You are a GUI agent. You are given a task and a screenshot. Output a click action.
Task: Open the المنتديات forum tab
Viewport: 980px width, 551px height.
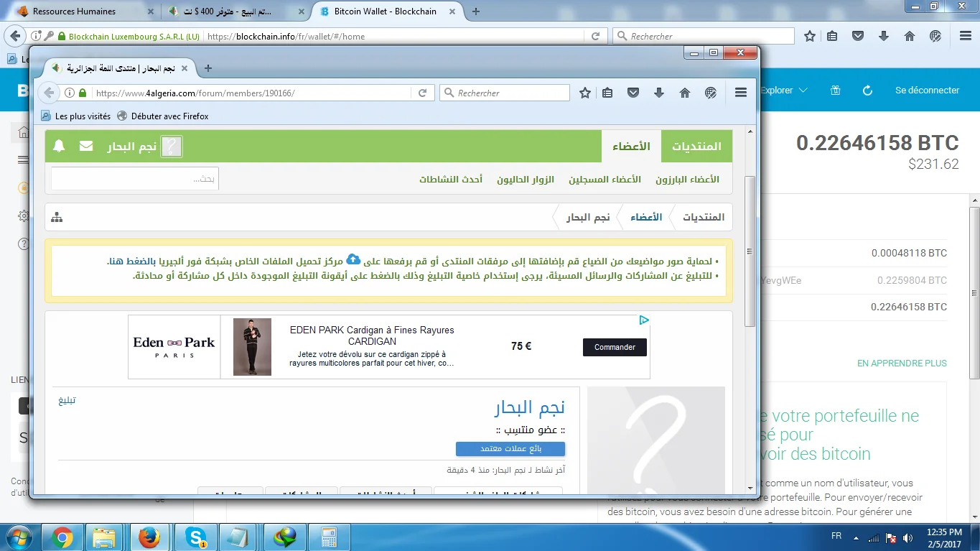[x=696, y=147]
